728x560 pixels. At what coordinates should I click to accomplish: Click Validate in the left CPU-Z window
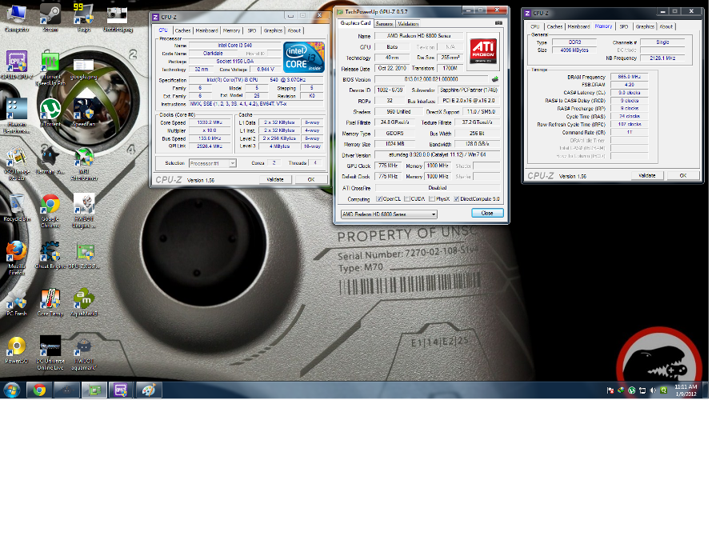click(275, 179)
